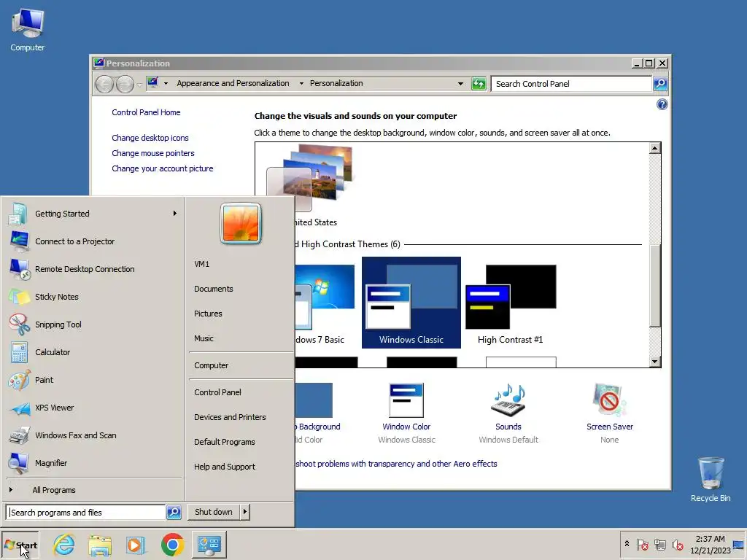Click the Control Panel search button
Screen dimensions: 747x560
pyautogui.click(x=659, y=84)
